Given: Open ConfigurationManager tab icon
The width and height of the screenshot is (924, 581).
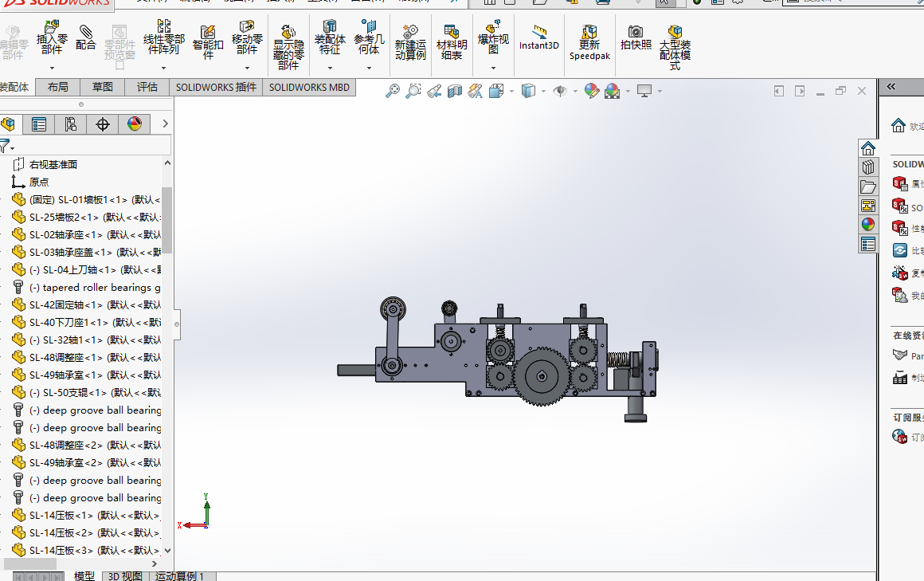Looking at the screenshot, I should pyautogui.click(x=71, y=124).
